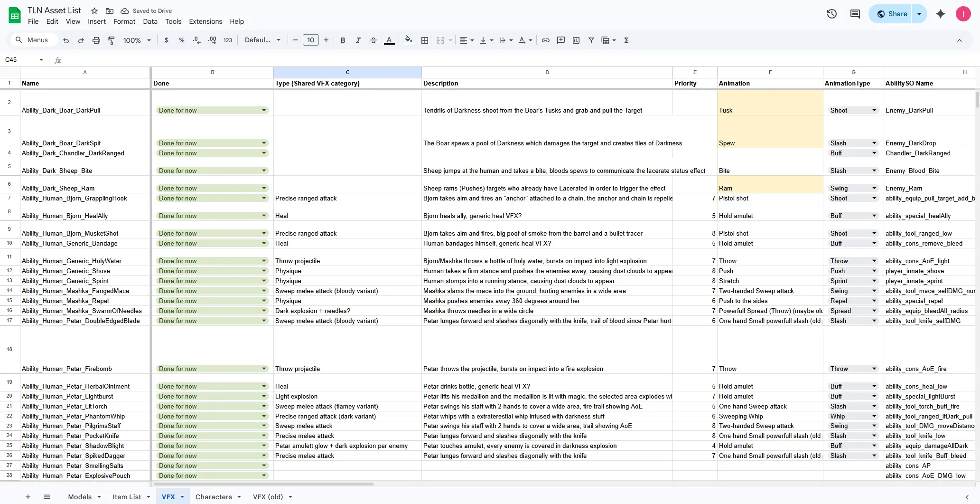Toggle bold formatting
Screen dimensions: 980x504
(343, 40)
